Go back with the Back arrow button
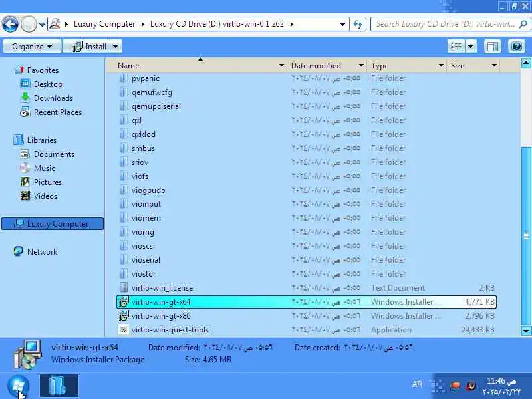 pos(10,24)
